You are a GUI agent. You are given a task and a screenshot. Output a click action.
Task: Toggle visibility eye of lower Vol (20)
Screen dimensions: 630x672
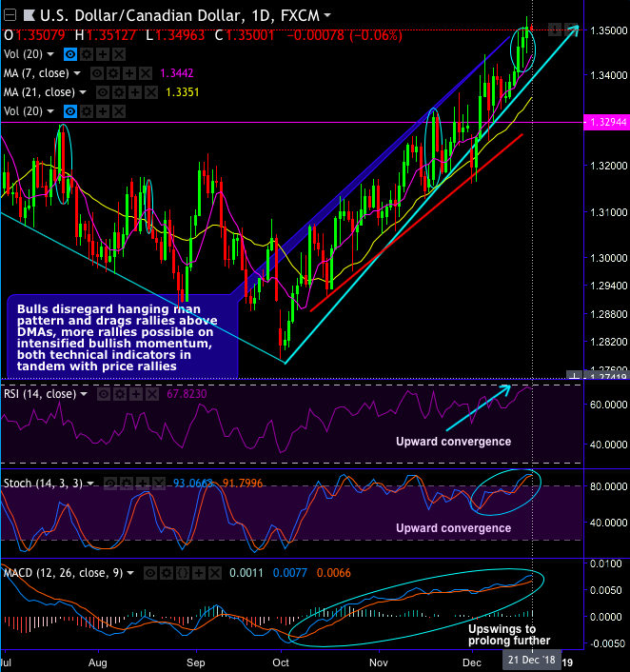click(x=70, y=111)
